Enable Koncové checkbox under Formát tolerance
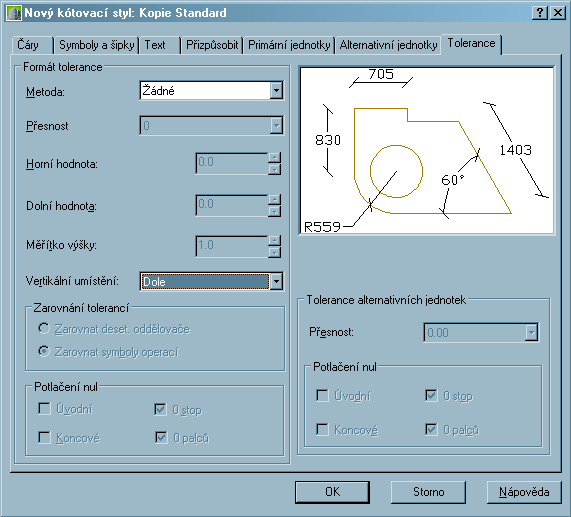571x517 pixels. [x=44, y=437]
